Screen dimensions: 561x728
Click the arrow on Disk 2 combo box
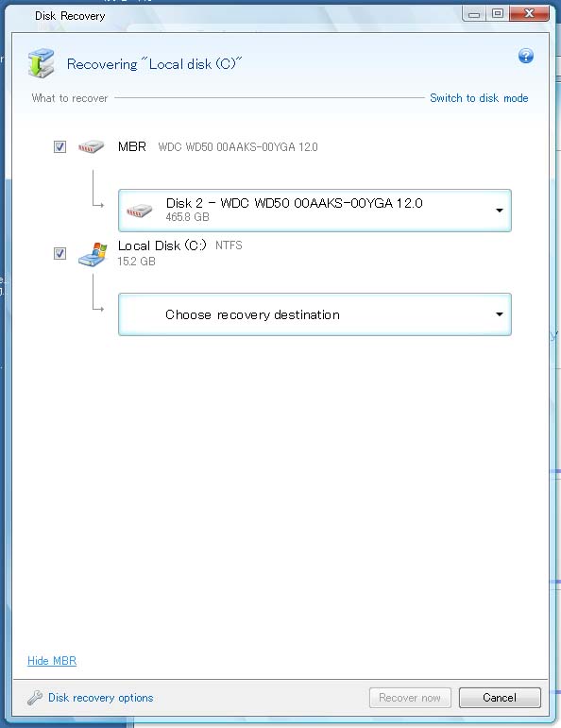coord(500,211)
